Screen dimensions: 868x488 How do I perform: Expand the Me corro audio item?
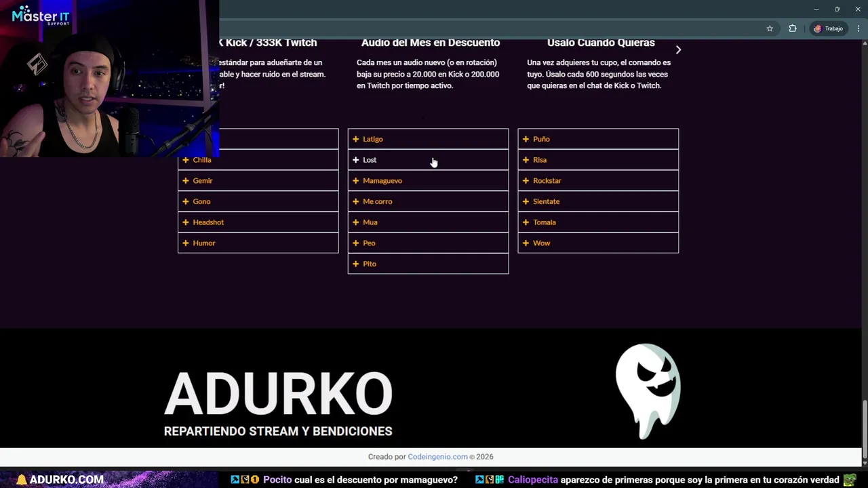pos(428,201)
